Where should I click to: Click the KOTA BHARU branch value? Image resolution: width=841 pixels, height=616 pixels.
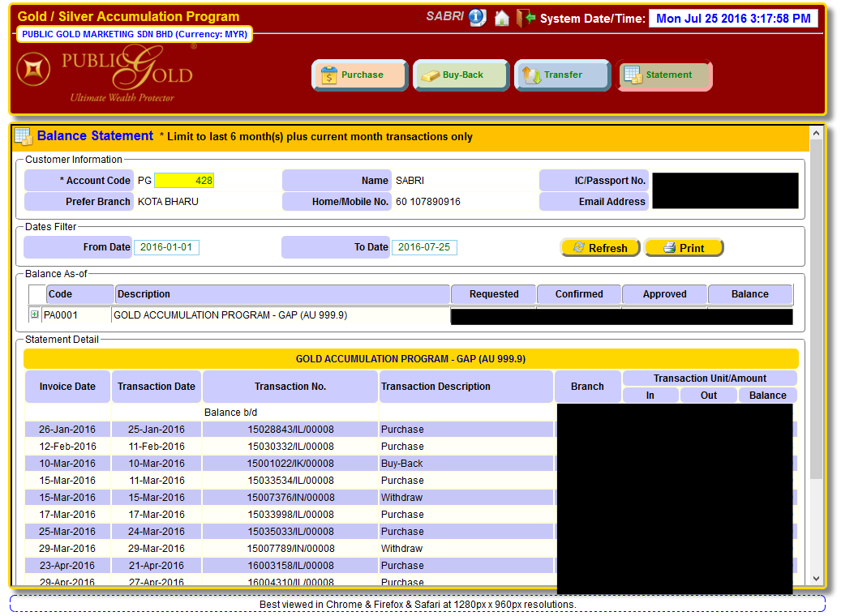click(168, 202)
